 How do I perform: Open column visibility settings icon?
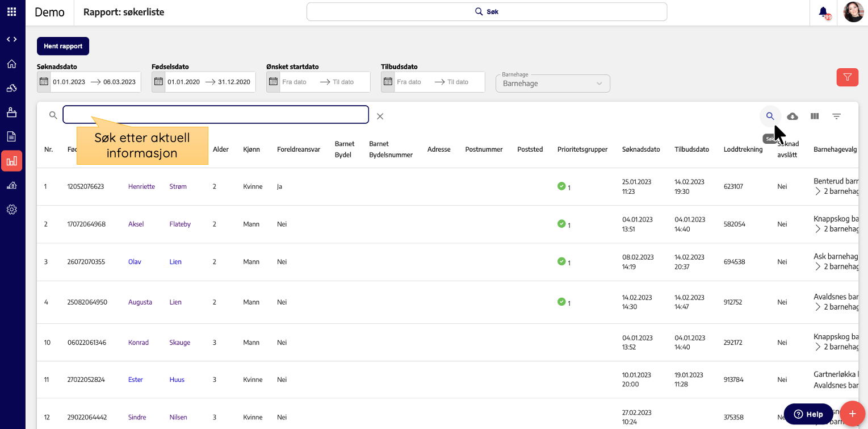pyautogui.click(x=815, y=116)
